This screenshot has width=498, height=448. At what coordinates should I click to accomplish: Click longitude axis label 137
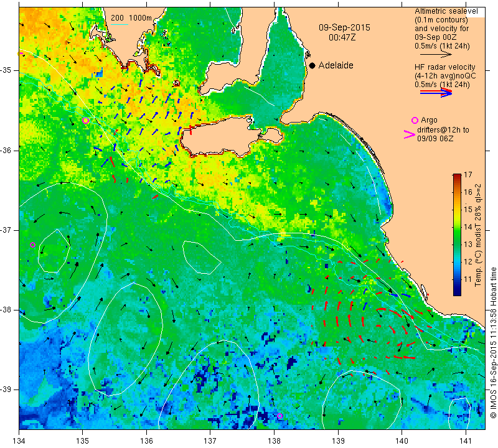[210, 441]
